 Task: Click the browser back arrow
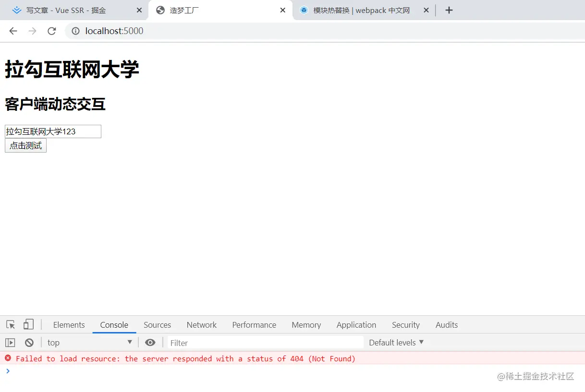point(13,31)
